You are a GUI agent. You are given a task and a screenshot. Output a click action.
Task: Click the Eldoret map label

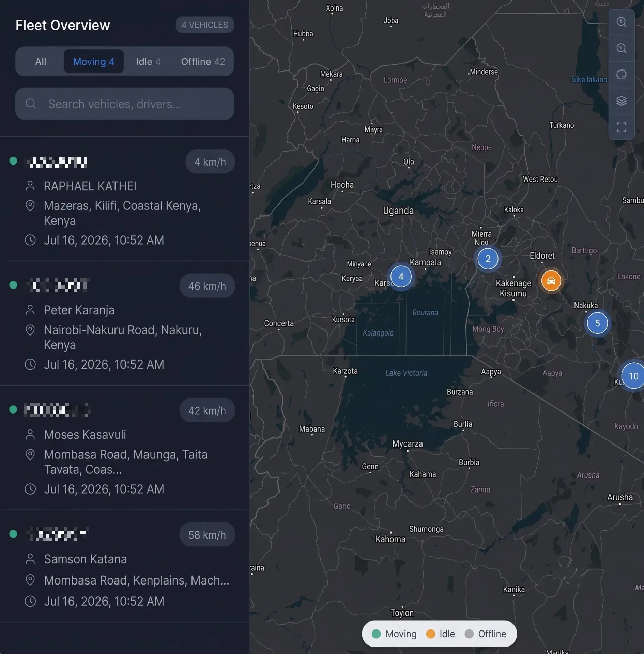point(542,256)
